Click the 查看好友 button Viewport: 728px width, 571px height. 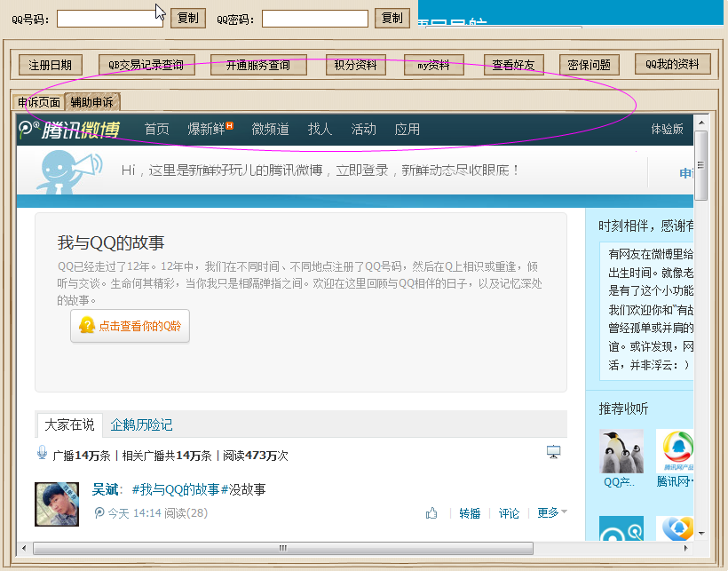point(513,65)
